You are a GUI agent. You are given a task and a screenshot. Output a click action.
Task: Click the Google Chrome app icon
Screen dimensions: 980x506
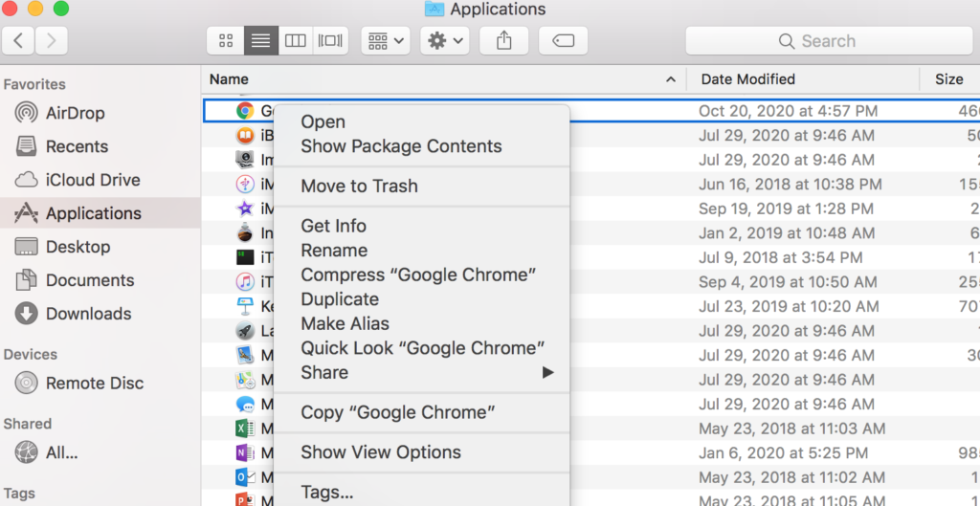point(245,111)
